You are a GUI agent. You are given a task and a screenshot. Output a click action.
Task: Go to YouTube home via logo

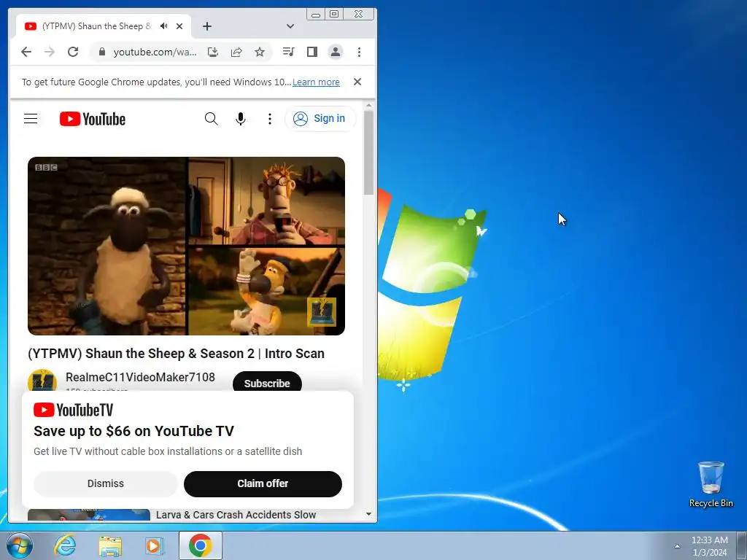tap(93, 119)
